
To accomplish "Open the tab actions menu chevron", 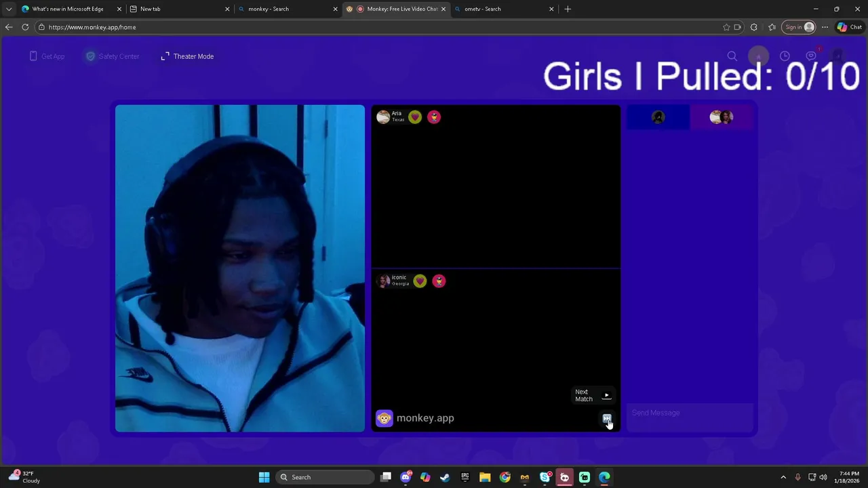I will (8, 9).
